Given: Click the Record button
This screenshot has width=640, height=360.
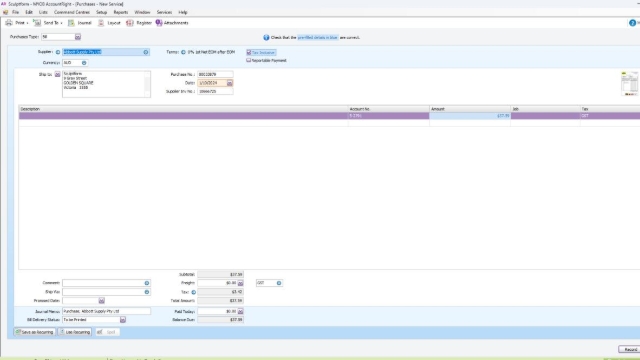Looking at the screenshot, I should coord(630,350).
